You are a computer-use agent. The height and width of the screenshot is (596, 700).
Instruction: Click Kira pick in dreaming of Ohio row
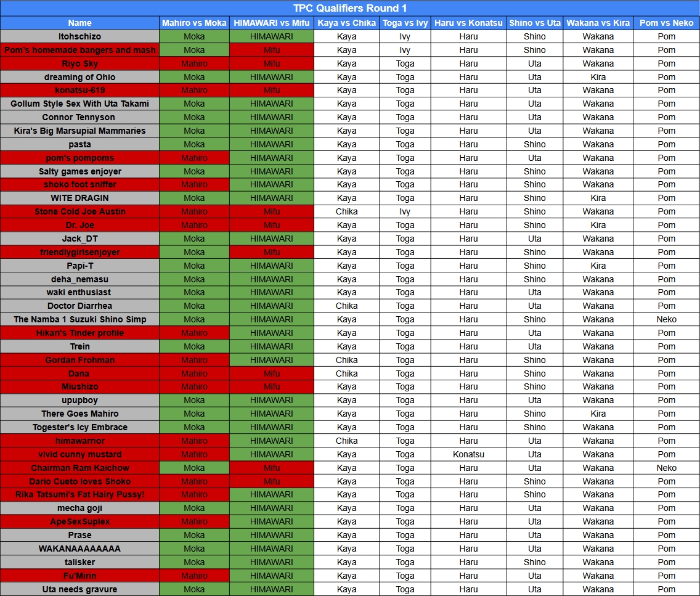click(x=598, y=77)
